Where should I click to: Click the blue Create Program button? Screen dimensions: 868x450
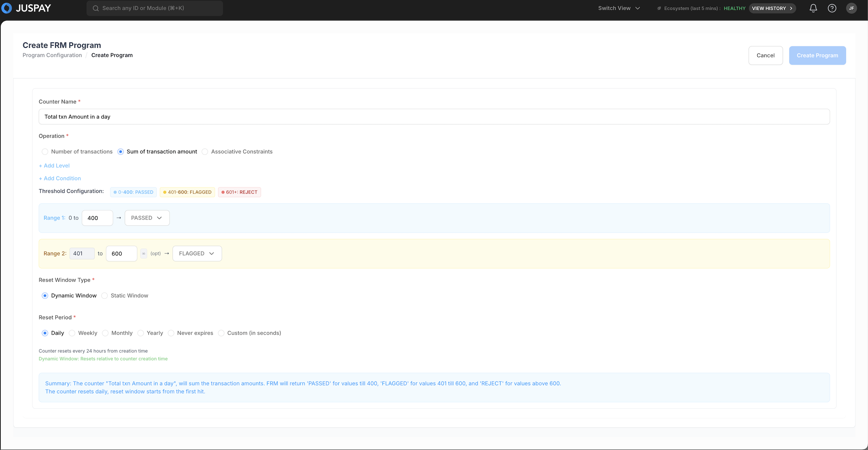(818, 56)
